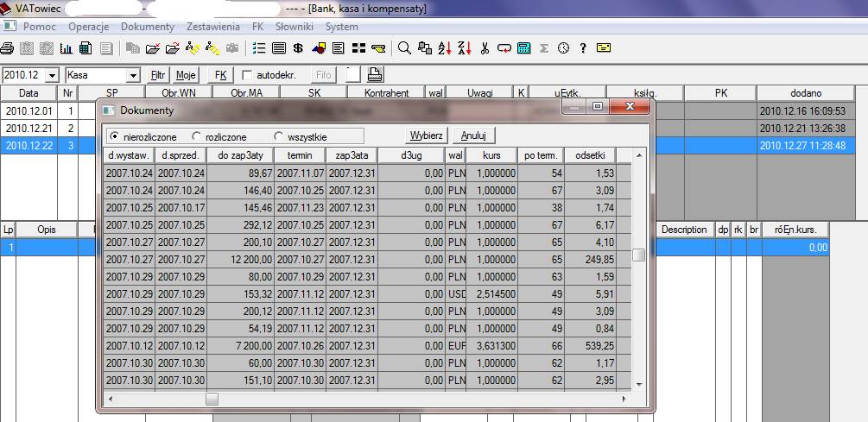The height and width of the screenshot is (422, 868).
Task: Click the magnifying glass search icon
Action: pyautogui.click(x=406, y=47)
